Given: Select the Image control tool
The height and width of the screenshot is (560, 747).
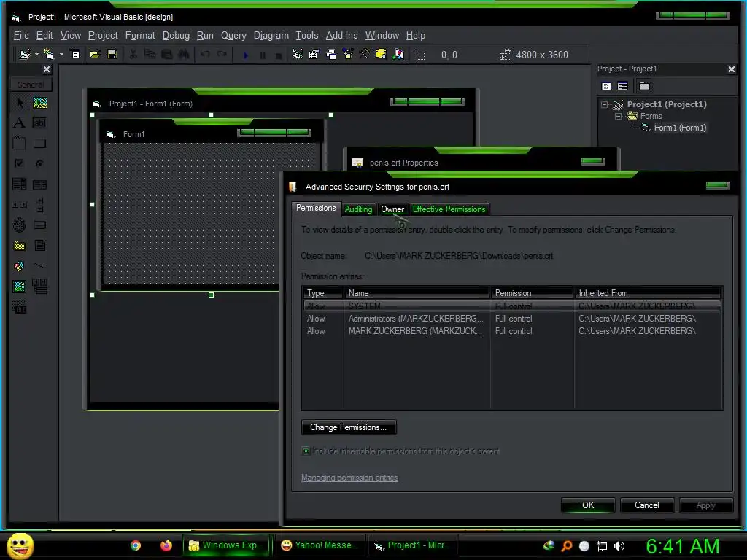Looking at the screenshot, I should click(x=20, y=286).
